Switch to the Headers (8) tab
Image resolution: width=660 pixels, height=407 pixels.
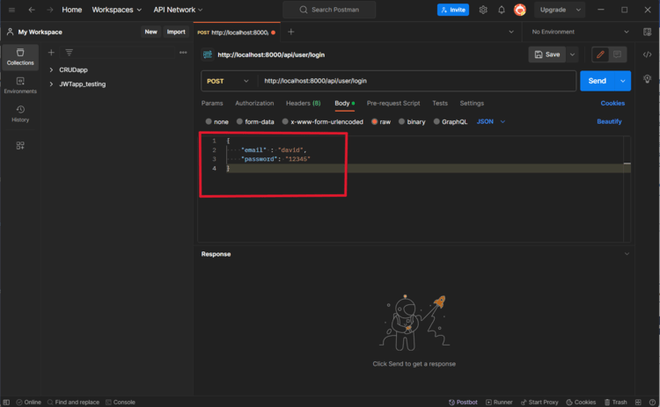(303, 103)
